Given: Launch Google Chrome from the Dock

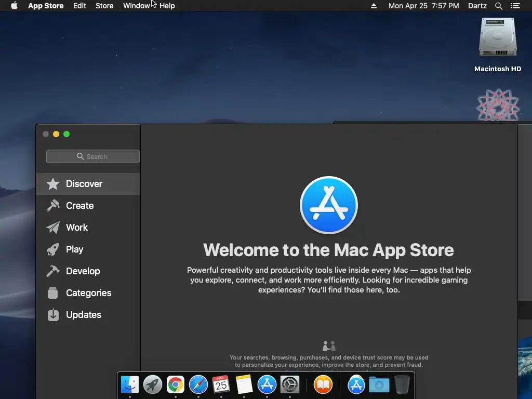Looking at the screenshot, I should coord(176,385).
